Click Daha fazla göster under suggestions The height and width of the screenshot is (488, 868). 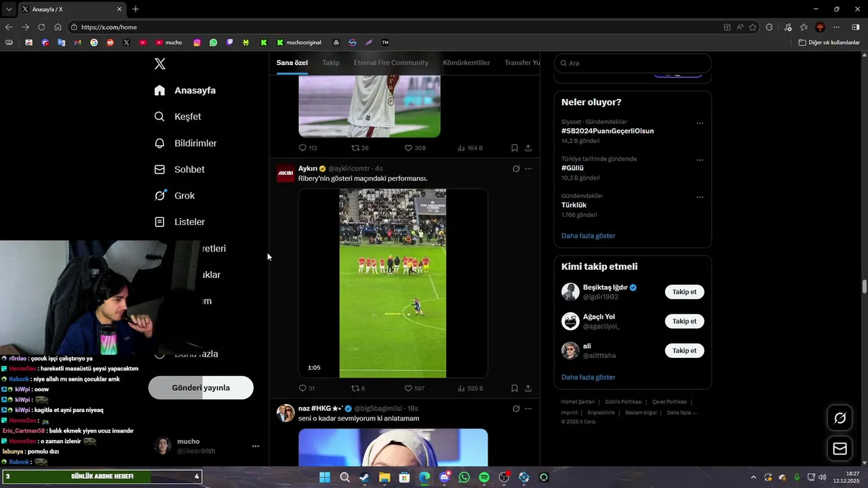click(589, 377)
